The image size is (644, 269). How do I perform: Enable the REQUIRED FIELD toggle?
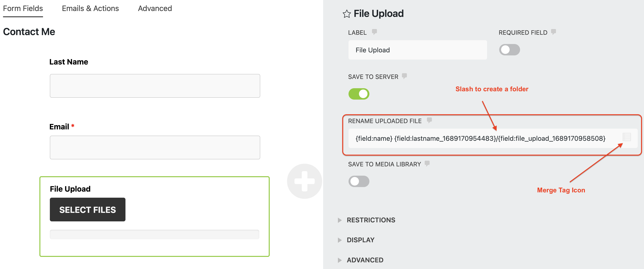tap(509, 50)
